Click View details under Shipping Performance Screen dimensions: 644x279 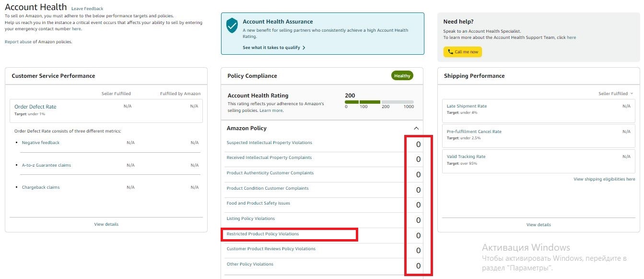click(x=539, y=224)
